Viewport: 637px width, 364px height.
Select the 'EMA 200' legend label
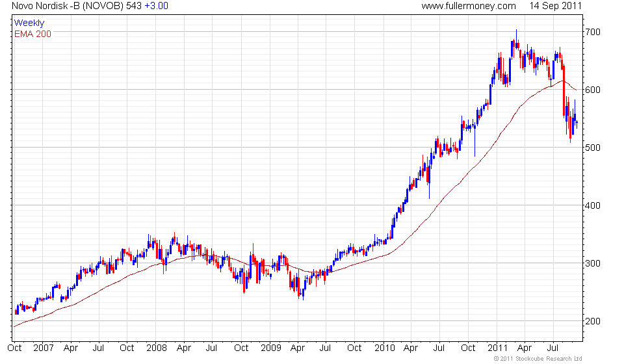click(x=33, y=34)
